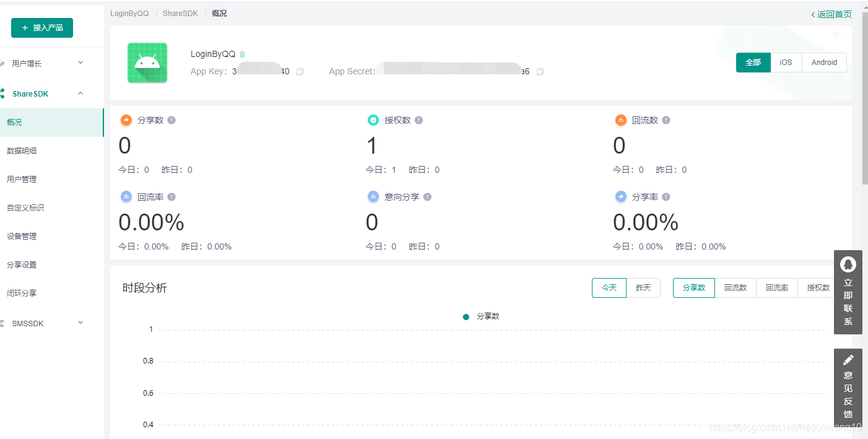868x439 pixels.
Task: Toggle 分享数 legend item in chart
Action: coord(481,316)
